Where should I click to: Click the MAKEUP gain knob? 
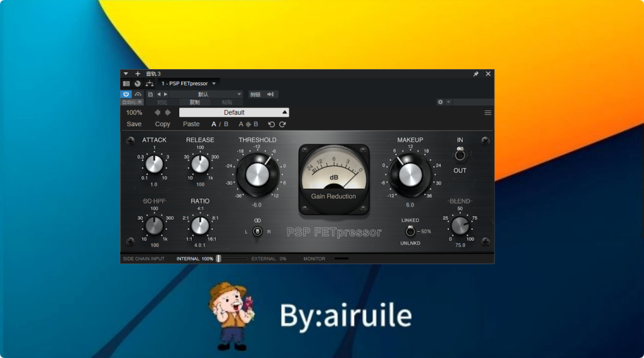pyautogui.click(x=410, y=175)
